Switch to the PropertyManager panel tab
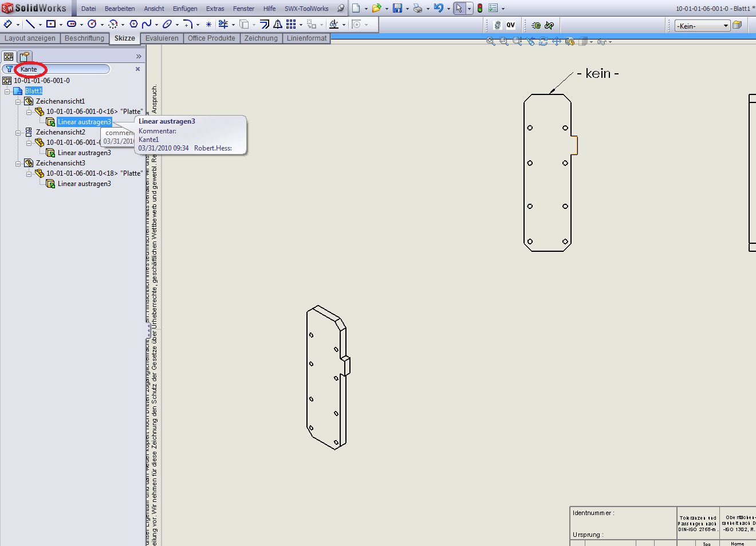Viewport: 756px width, 546px height. click(x=24, y=57)
